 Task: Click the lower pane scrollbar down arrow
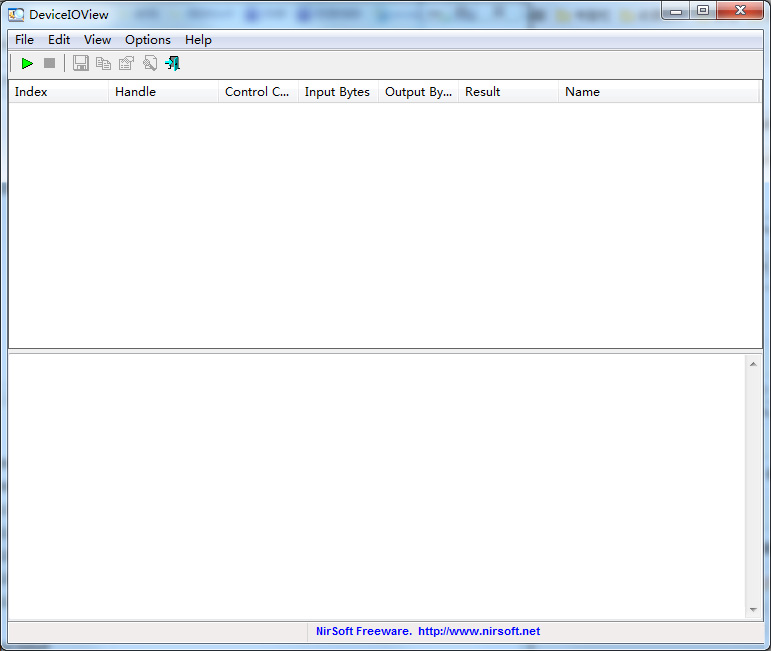tap(753, 610)
